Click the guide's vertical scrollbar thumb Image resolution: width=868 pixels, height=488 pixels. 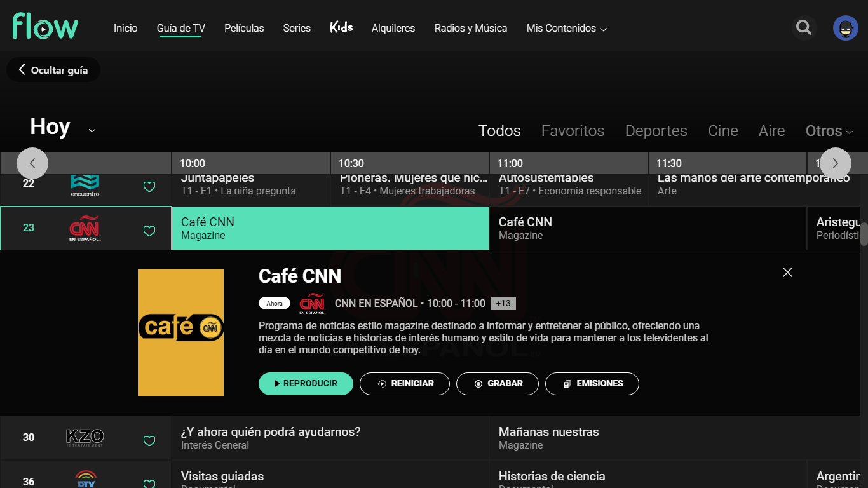864,233
